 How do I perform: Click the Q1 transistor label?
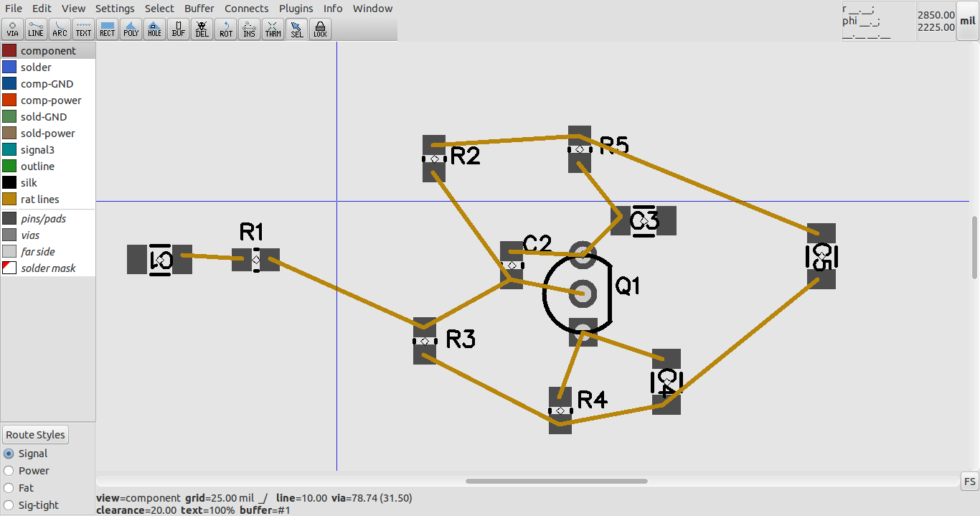628,286
